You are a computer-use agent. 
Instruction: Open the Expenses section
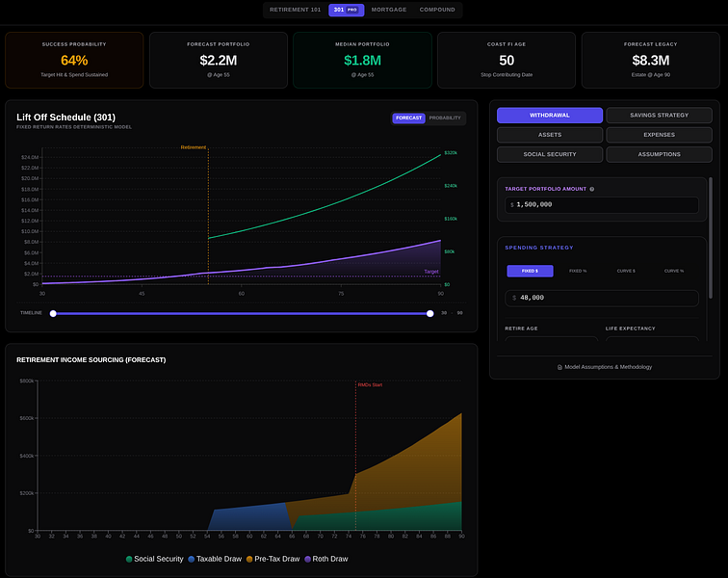(659, 135)
